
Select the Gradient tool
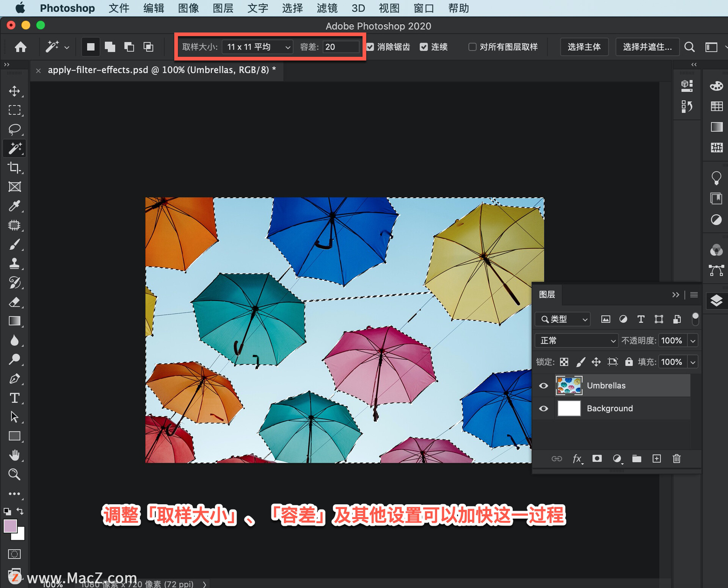14,321
